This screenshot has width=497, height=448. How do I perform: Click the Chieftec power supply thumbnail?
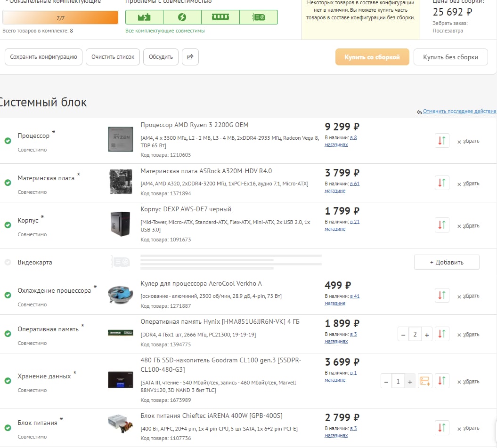(121, 424)
